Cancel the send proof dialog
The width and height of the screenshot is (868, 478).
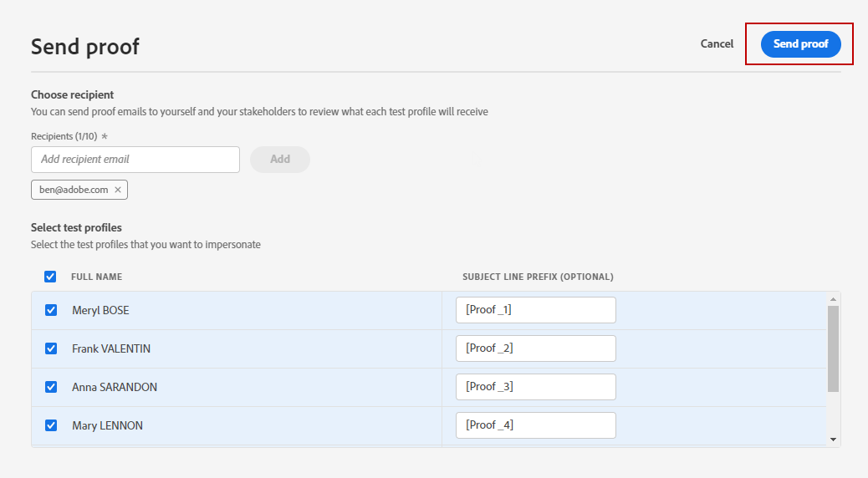pyautogui.click(x=717, y=44)
